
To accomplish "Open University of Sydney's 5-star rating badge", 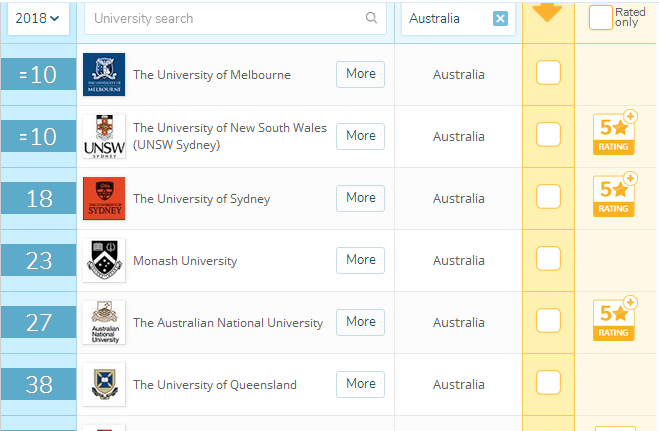I will coord(614,199).
